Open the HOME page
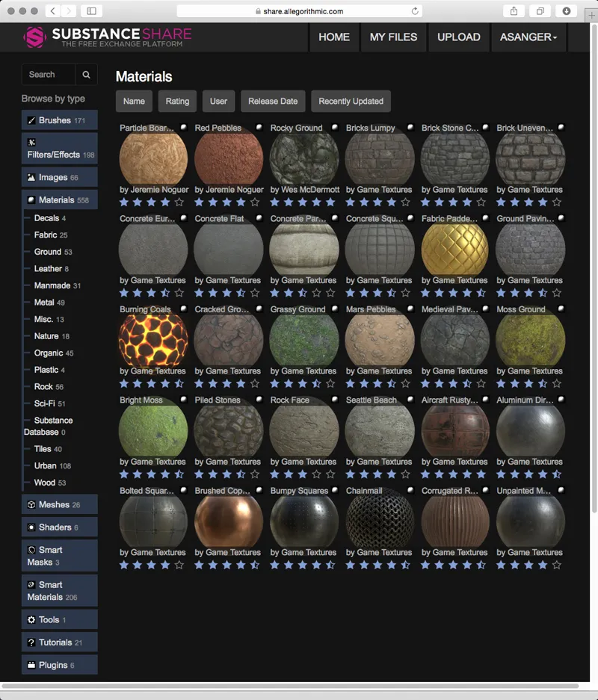This screenshot has width=598, height=700. pos(334,37)
